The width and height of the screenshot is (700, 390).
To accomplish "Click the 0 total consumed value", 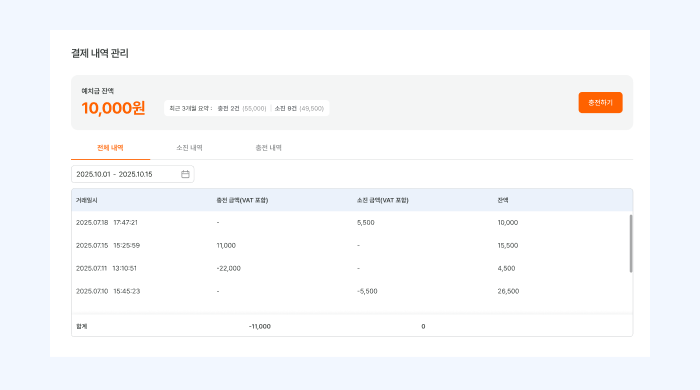I will tap(423, 326).
